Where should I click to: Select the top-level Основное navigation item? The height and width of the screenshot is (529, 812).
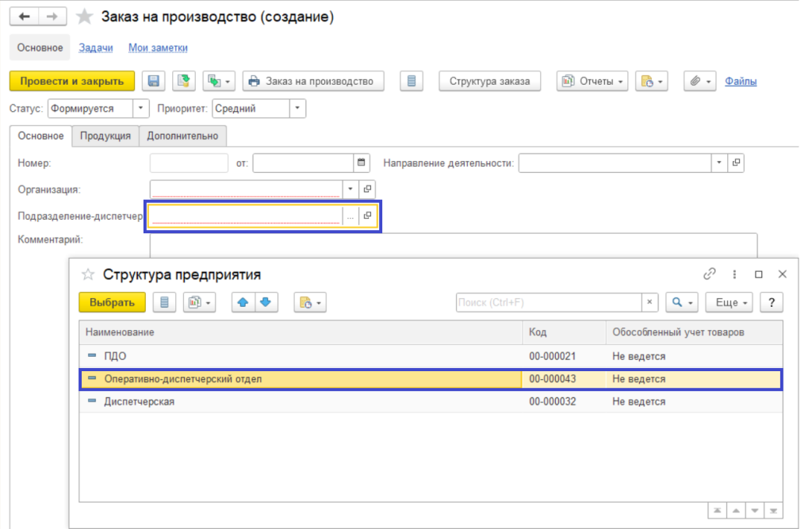(x=40, y=48)
